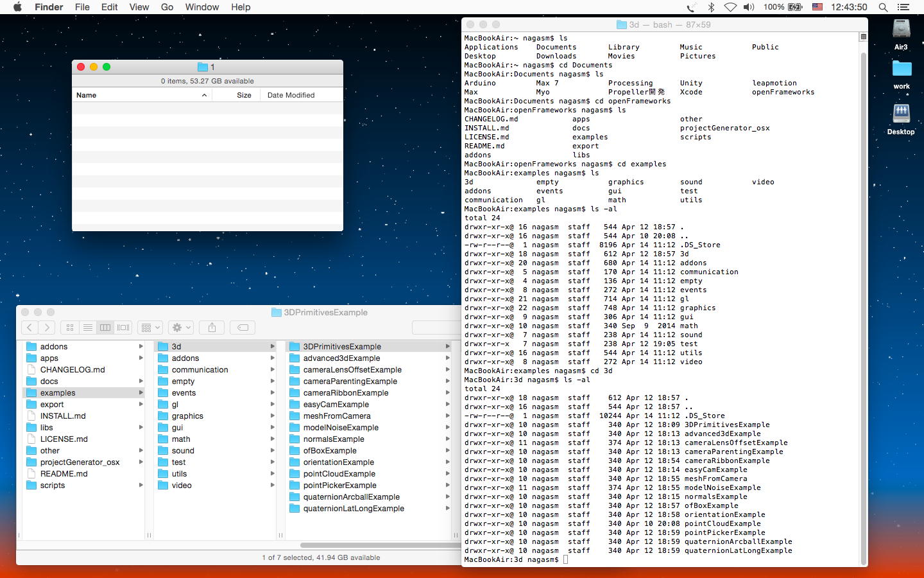The height and width of the screenshot is (578, 924).
Task: Select the column view button
Action: coord(105,328)
